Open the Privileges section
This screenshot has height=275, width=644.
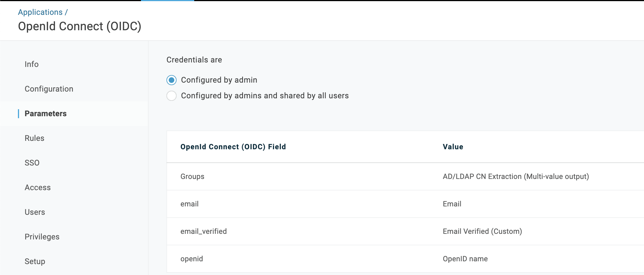coord(42,237)
